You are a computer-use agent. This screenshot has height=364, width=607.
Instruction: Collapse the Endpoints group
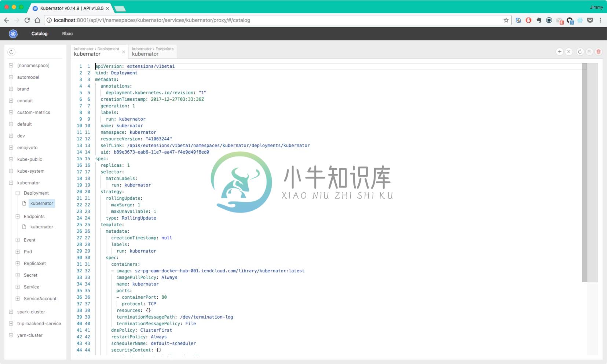tap(18, 217)
